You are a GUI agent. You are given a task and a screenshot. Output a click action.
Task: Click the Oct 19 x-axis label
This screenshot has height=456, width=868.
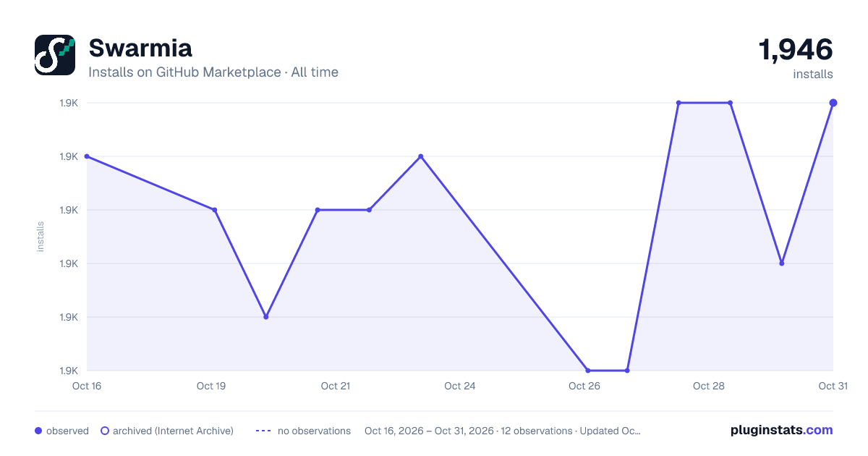(211, 386)
